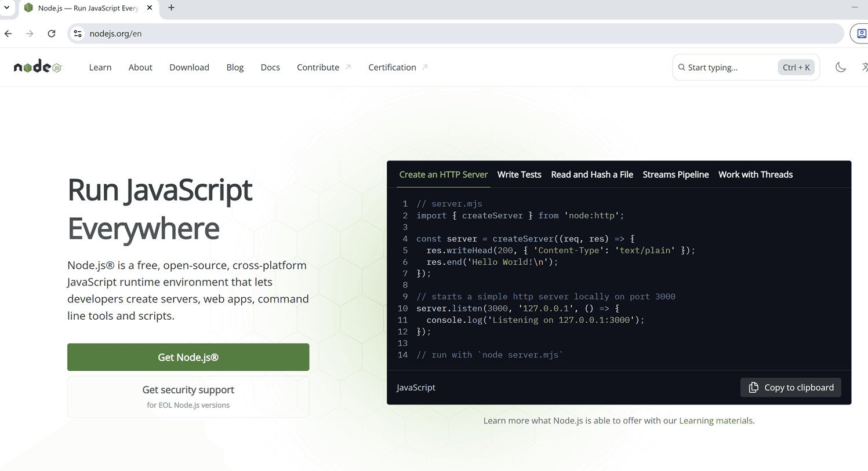The width and height of the screenshot is (868, 471).
Task: Click the browser back arrow
Action: point(8,33)
